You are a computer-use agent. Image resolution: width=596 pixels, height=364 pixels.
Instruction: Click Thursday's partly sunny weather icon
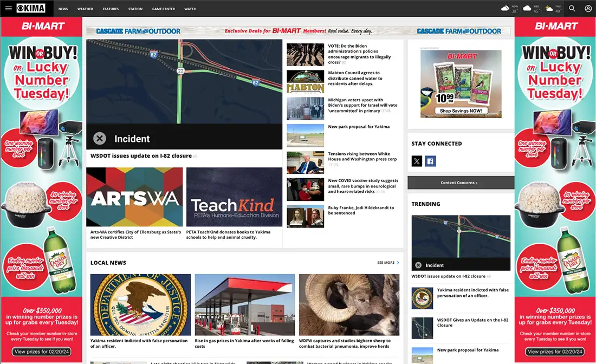[x=549, y=8]
